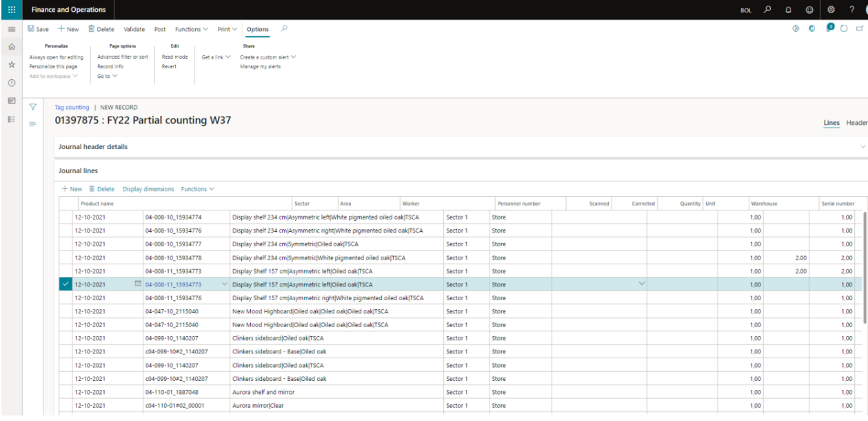Screen dimensions: 868x421
Task: Open Create a custom alert dropdown
Action: pyautogui.click(x=268, y=57)
